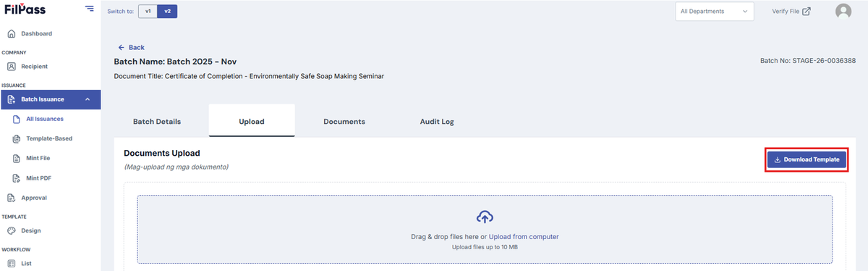Click the cloud upload icon
The width and height of the screenshot is (868, 271).
[x=485, y=217]
